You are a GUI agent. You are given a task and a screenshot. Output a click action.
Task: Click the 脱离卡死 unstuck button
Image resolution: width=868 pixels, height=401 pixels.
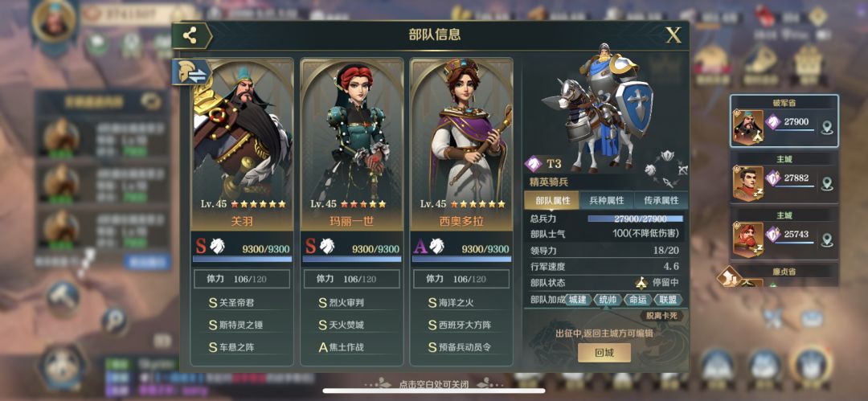(661, 317)
